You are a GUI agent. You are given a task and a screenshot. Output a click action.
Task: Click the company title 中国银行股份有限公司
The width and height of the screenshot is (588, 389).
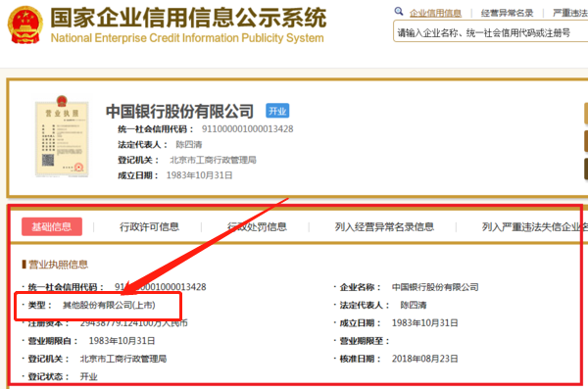[x=179, y=111]
